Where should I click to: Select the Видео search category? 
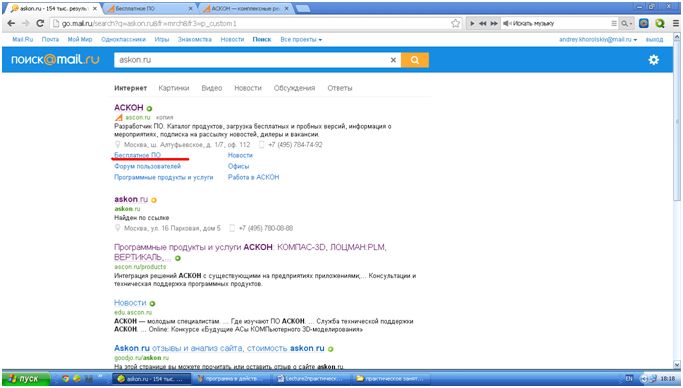(x=212, y=88)
